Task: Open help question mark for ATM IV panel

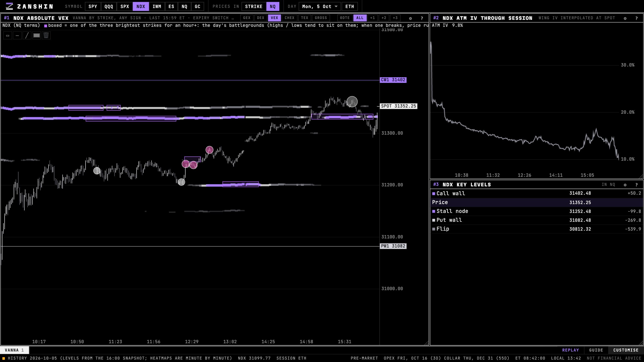Action: 636,18
